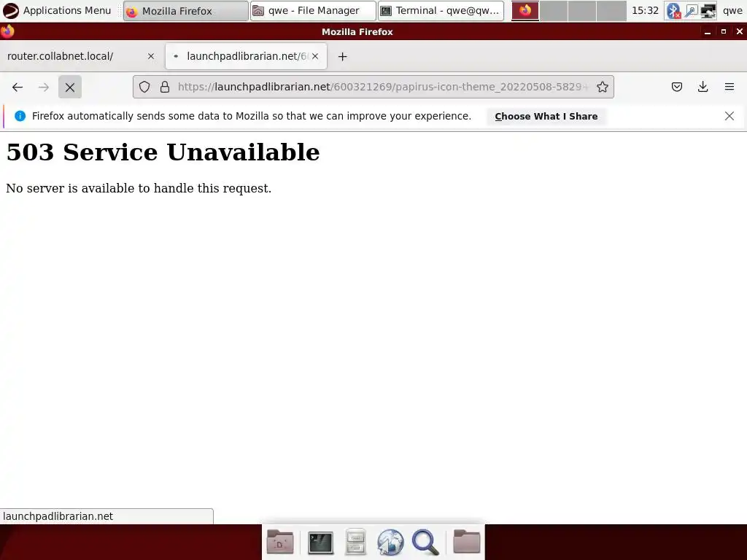Image resolution: width=747 pixels, height=560 pixels.
Task: Click the forward navigation arrow
Action: (x=44, y=87)
